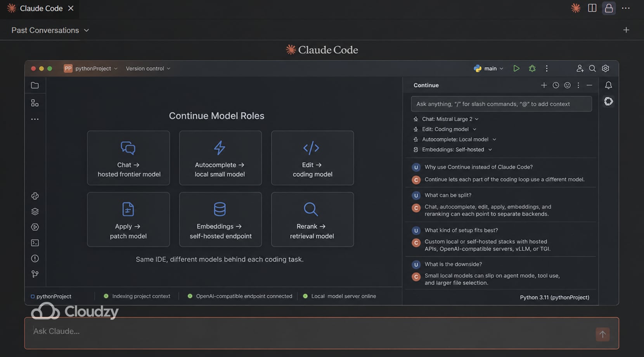Open the branch selector labeled main
Viewport: 644px width, 357px height.
(490, 68)
